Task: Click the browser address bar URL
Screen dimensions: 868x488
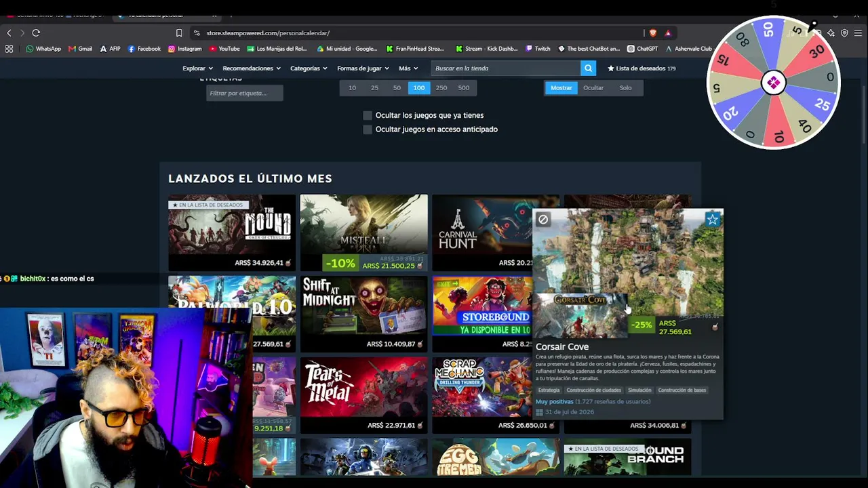Action: pyautogui.click(x=268, y=33)
